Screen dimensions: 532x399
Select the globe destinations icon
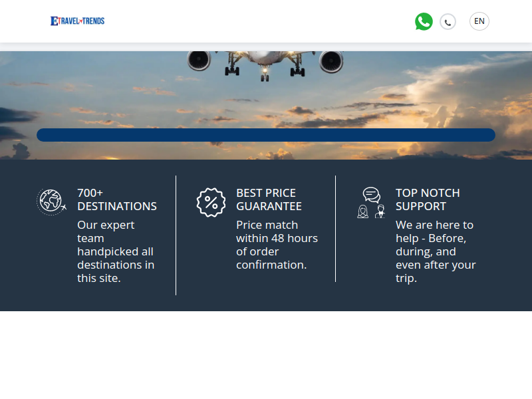pyautogui.click(x=51, y=202)
